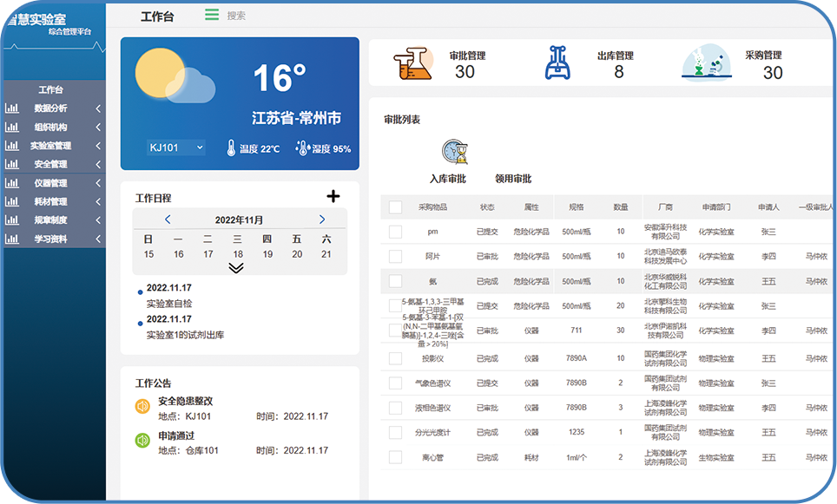Expand the calendar with double-chevron arrow
The image size is (837, 504).
236,268
